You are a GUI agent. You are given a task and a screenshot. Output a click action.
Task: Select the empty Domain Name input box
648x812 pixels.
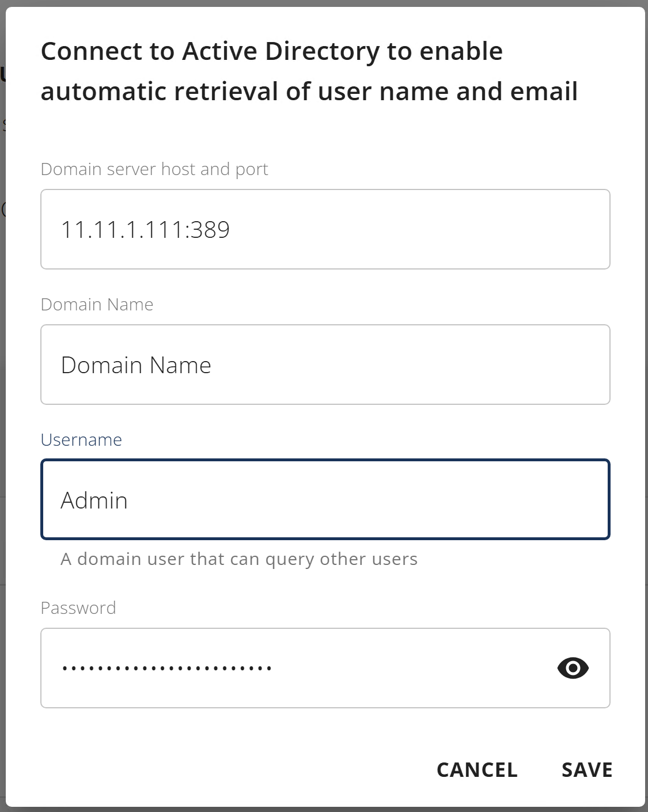[325, 365]
